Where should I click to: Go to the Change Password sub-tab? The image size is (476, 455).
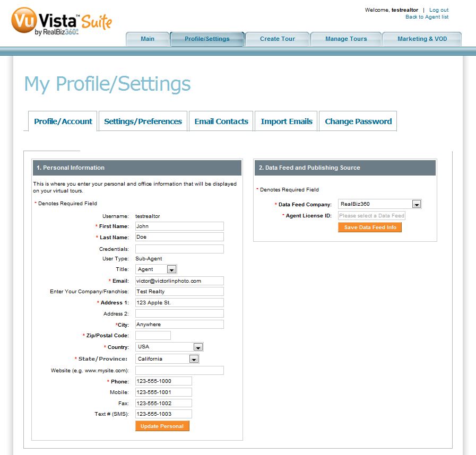[x=358, y=121]
